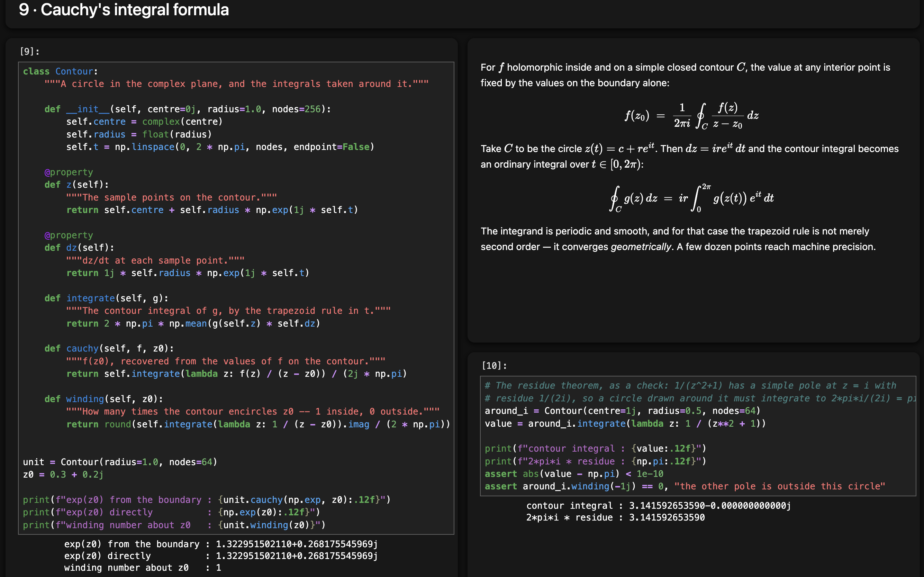924x577 pixels.
Task: Click the output "2*pi*i * residue : 3.141592653590"
Action: pyautogui.click(x=616, y=517)
